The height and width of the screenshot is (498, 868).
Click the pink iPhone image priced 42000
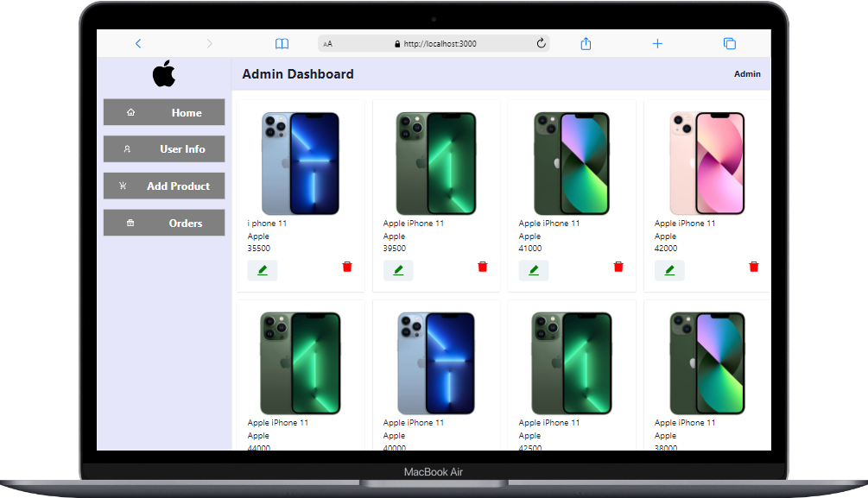click(x=707, y=163)
